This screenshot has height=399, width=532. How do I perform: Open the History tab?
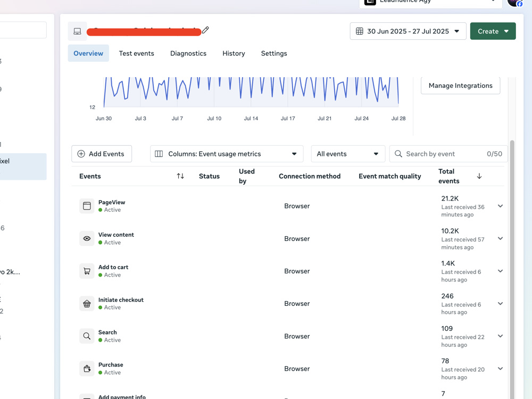(x=234, y=53)
